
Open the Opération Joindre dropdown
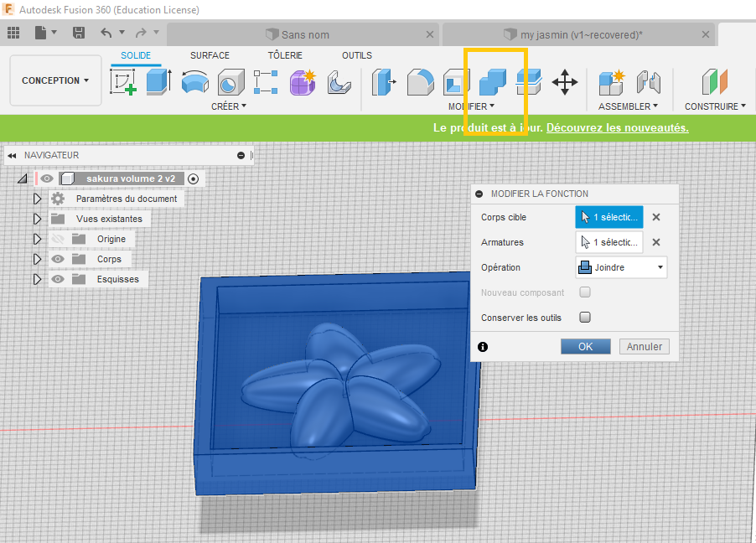coord(621,267)
